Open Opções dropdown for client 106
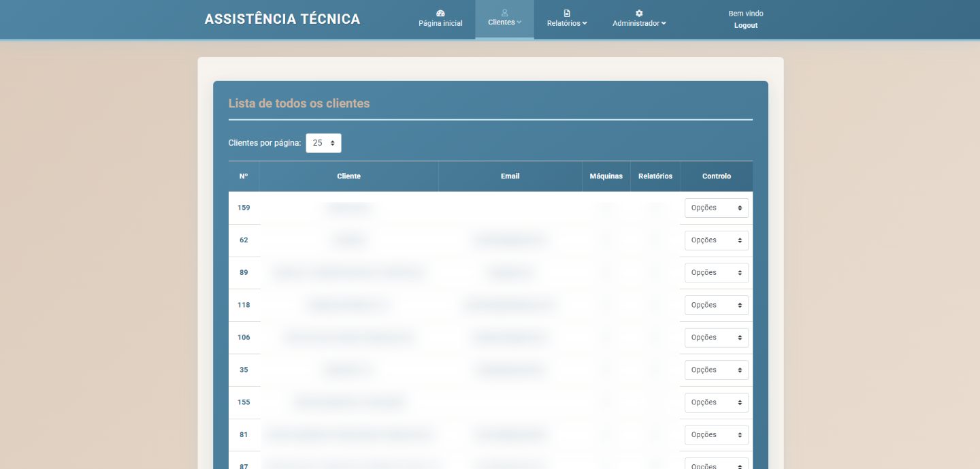This screenshot has height=469, width=980. [x=716, y=338]
